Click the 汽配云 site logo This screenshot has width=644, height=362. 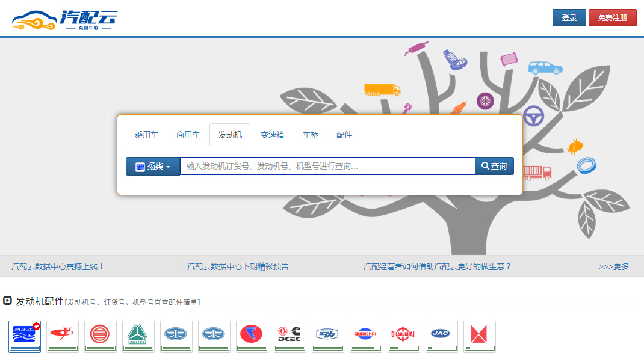[64, 20]
